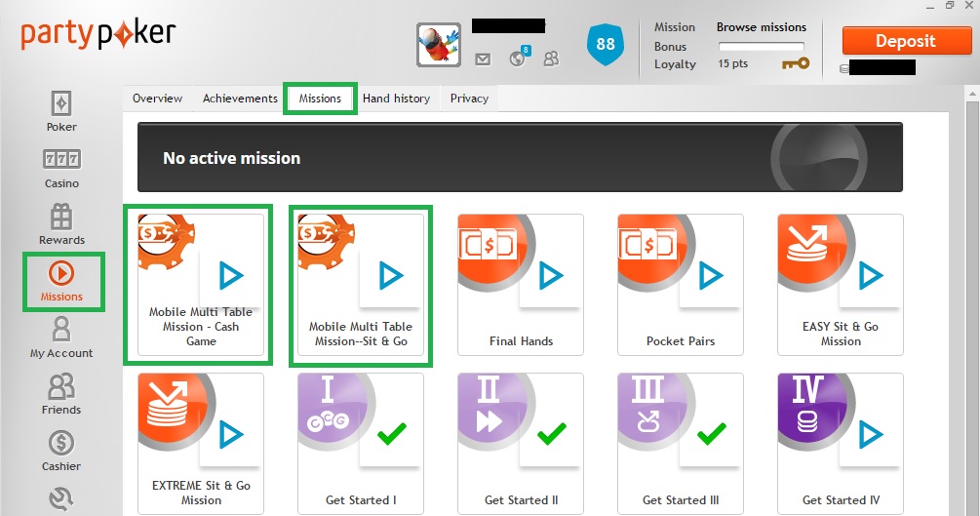
Task: Open the Hand history tab
Action: [x=396, y=99]
